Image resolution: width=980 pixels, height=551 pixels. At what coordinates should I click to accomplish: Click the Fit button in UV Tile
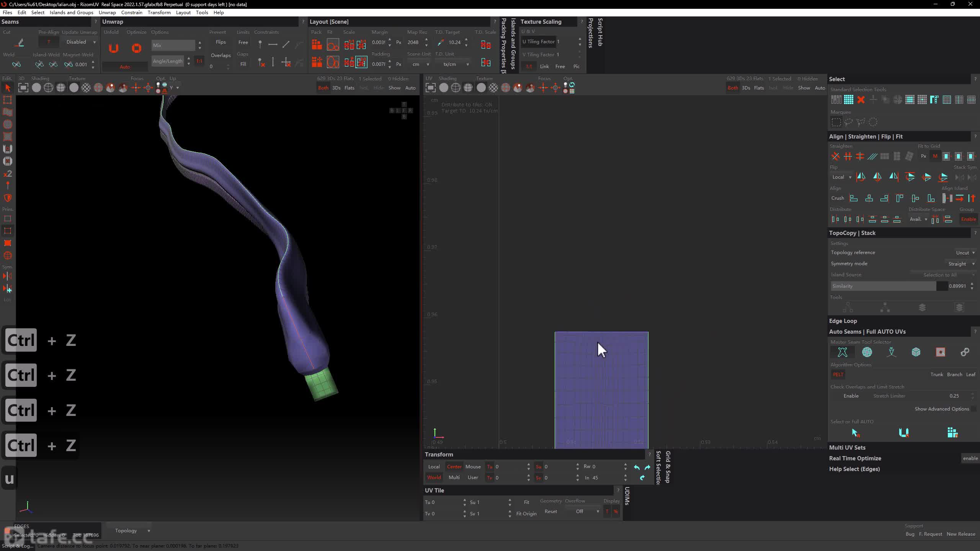tap(526, 502)
